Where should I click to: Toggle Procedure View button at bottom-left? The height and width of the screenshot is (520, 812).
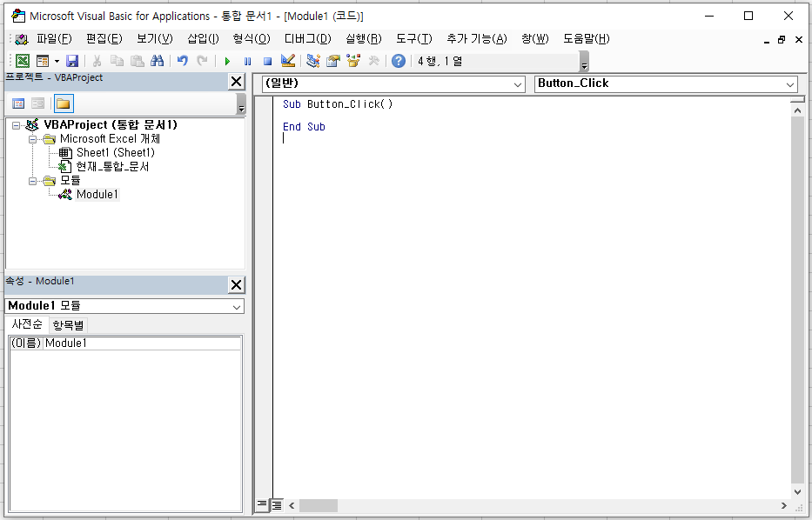coord(262,505)
